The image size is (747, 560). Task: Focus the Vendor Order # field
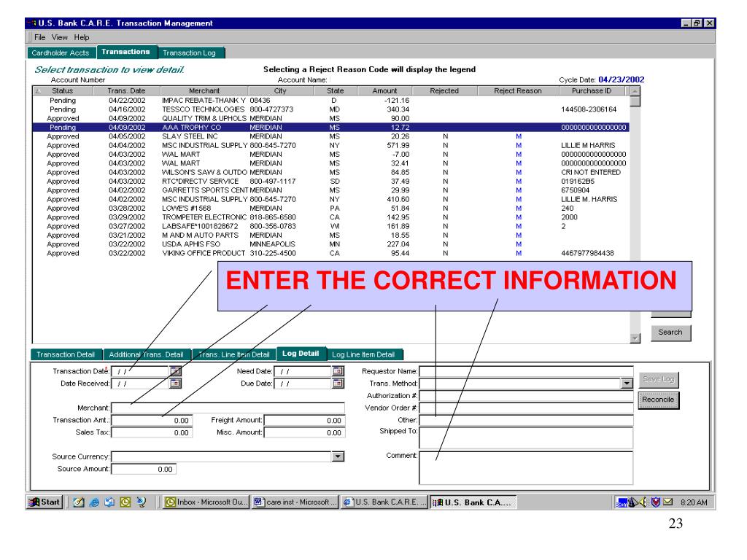point(527,408)
